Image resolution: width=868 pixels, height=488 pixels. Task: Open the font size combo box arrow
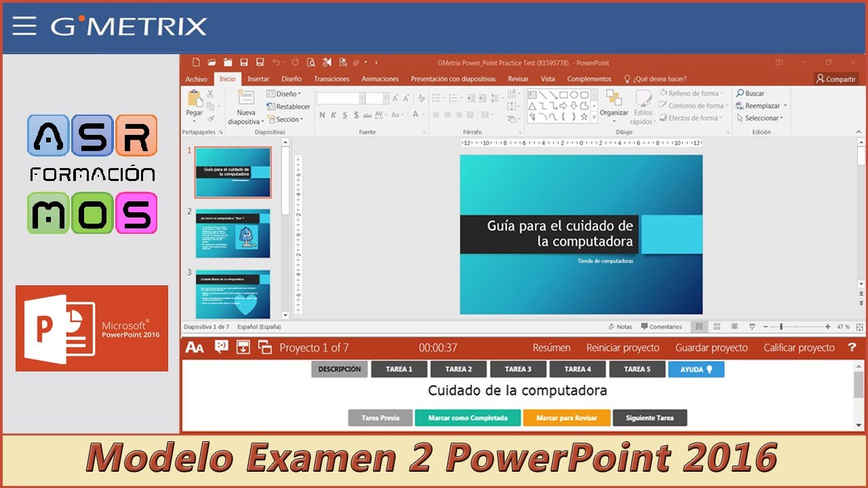click(x=386, y=98)
